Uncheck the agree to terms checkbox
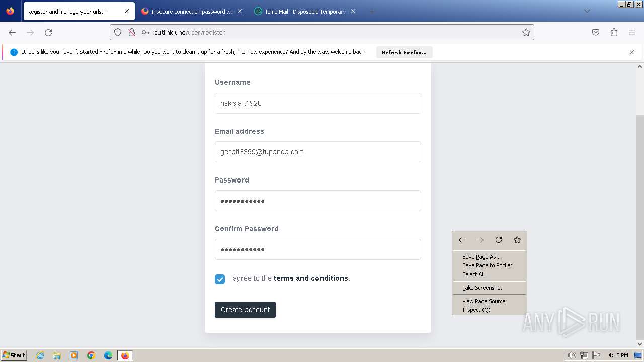The width and height of the screenshot is (644, 362). pos(220,279)
